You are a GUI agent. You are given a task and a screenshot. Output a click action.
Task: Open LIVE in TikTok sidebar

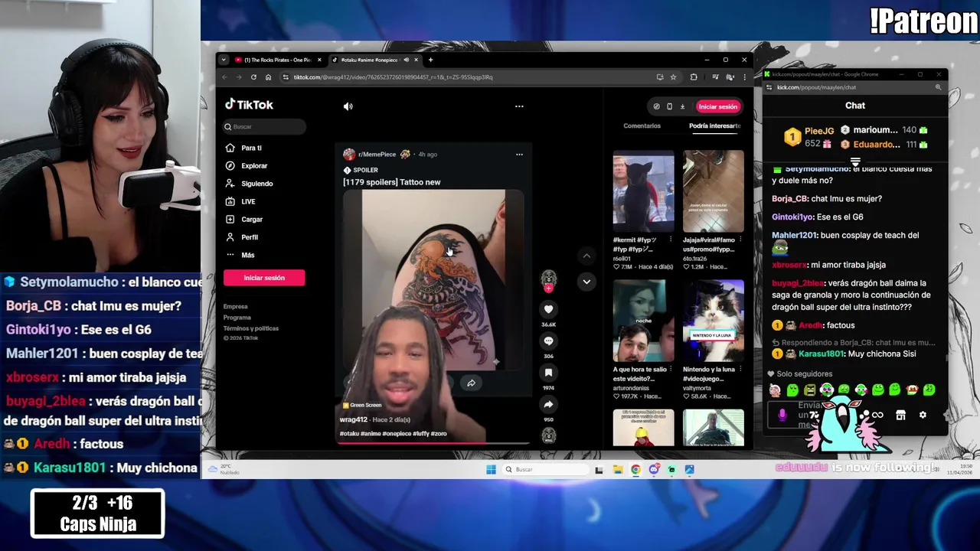[x=248, y=201]
